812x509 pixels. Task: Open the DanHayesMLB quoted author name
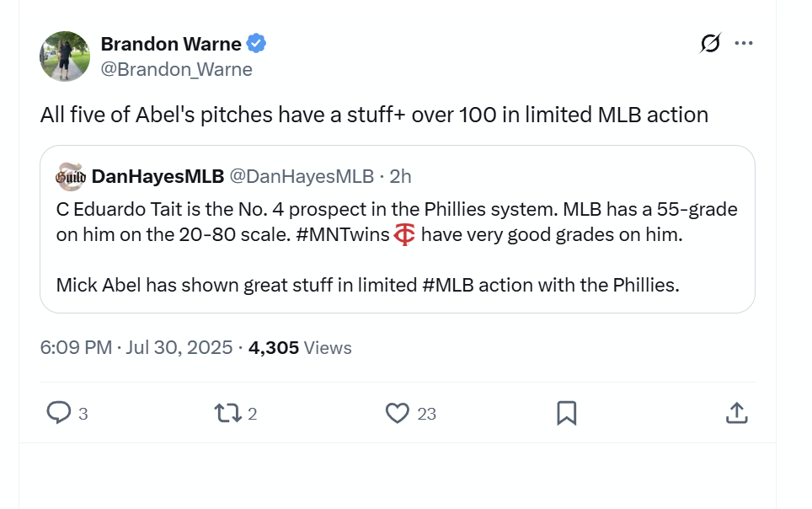(x=158, y=176)
